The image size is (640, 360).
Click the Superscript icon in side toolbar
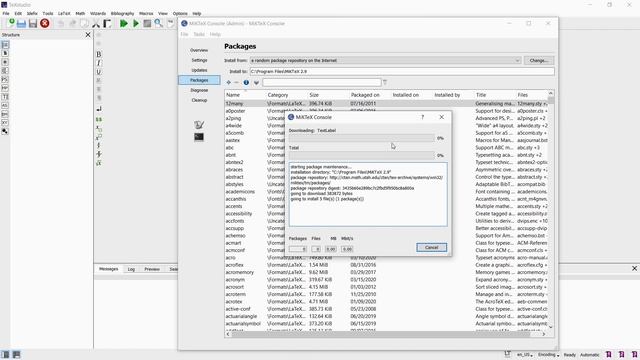pos(99,137)
